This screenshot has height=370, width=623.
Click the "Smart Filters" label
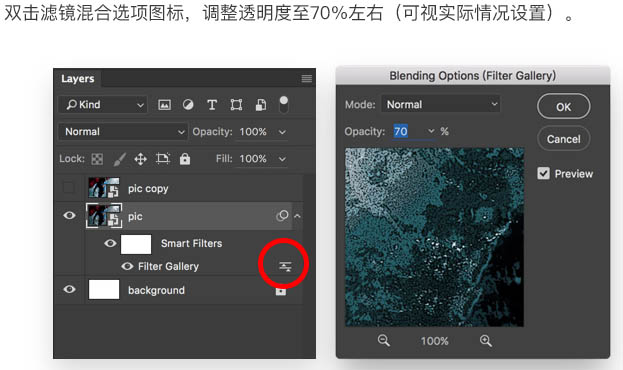(192, 243)
